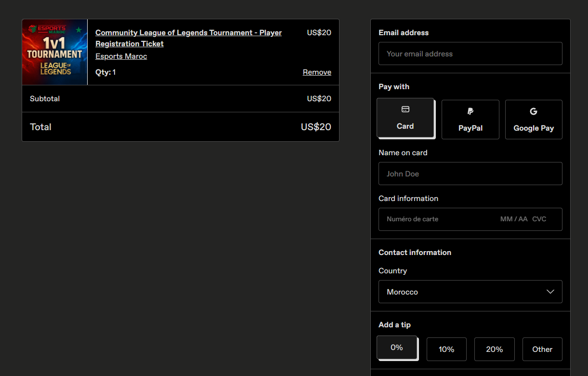Viewport: 588px width, 376px height.
Task: Click the Card information label
Action: coord(408,198)
